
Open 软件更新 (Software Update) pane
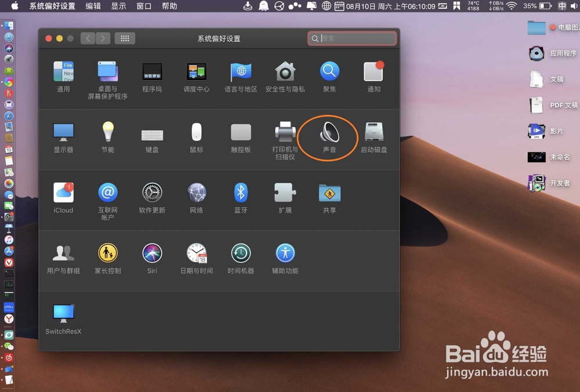click(x=152, y=198)
